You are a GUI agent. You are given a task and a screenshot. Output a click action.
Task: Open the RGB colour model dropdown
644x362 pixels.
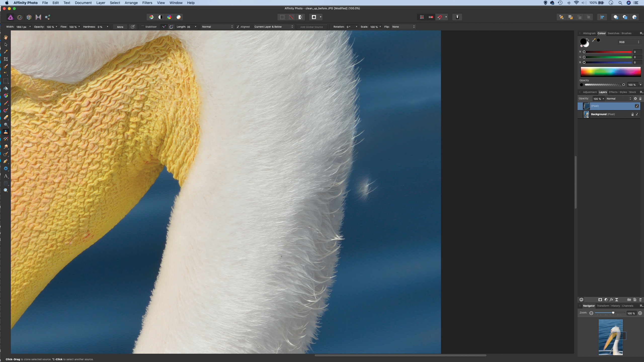pyautogui.click(x=629, y=42)
